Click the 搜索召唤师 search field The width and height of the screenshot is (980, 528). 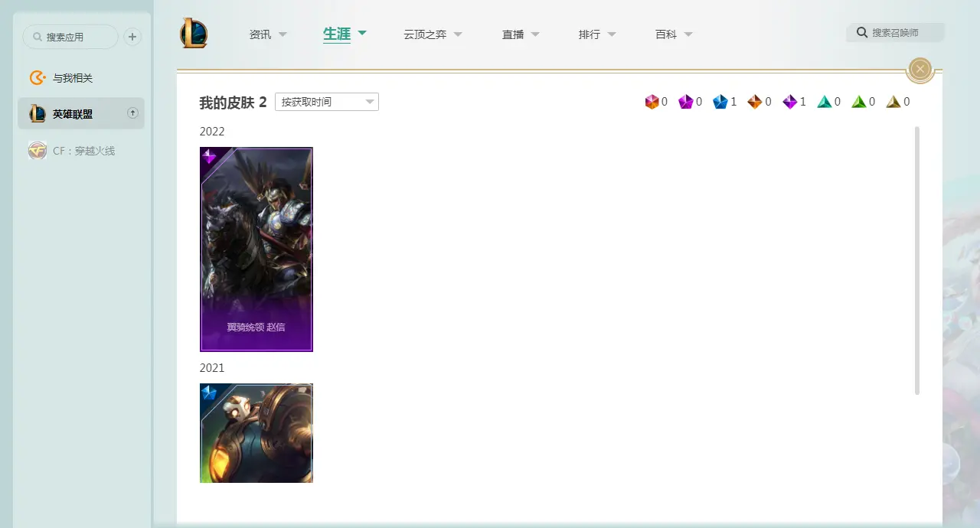895,33
